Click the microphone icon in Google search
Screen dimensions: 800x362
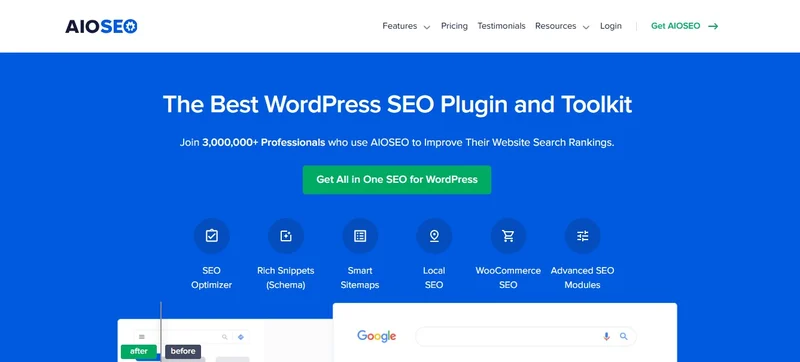pyautogui.click(x=606, y=336)
